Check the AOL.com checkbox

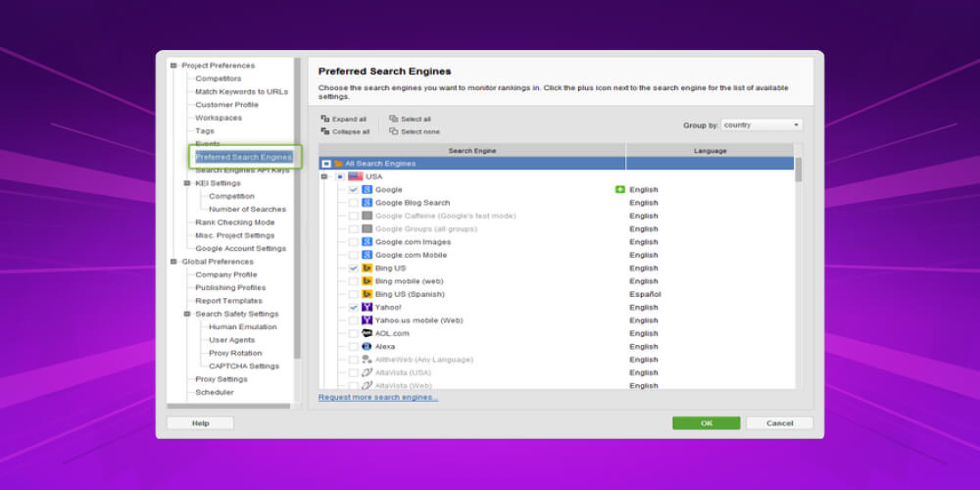[x=354, y=333]
